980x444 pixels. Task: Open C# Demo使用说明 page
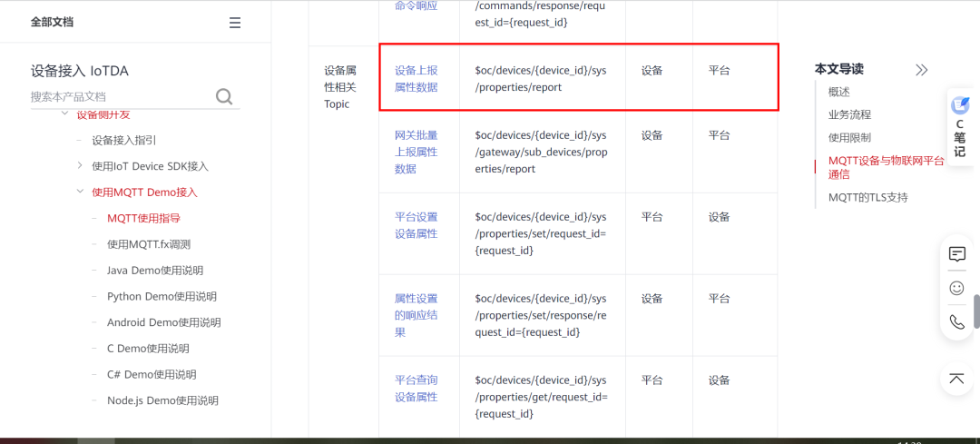point(152,375)
